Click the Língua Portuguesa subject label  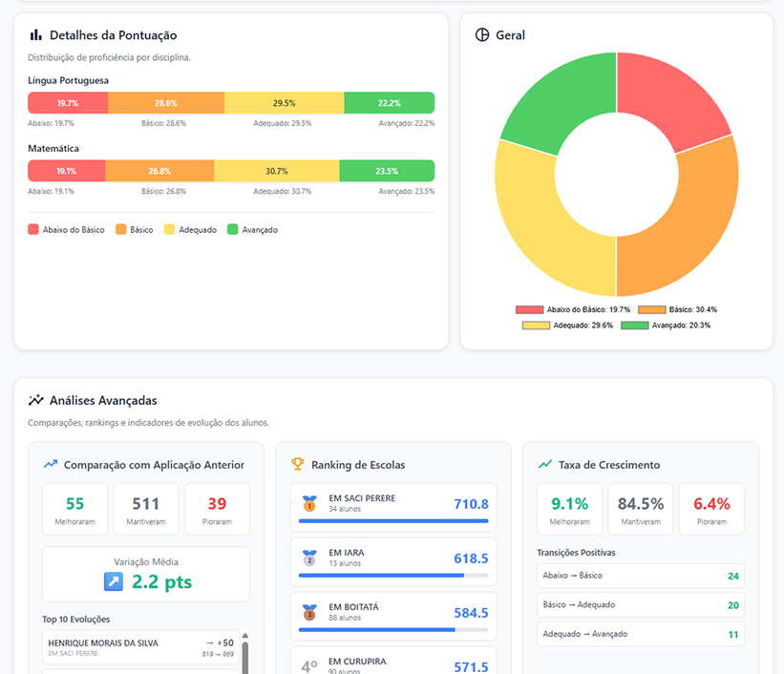[x=68, y=80]
